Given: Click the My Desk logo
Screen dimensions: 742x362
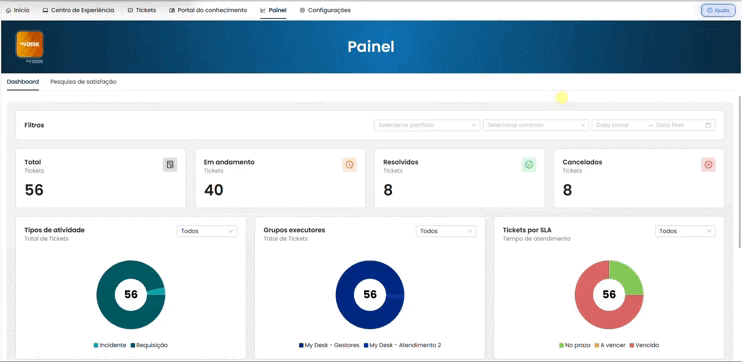Looking at the screenshot, I should point(29,44).
